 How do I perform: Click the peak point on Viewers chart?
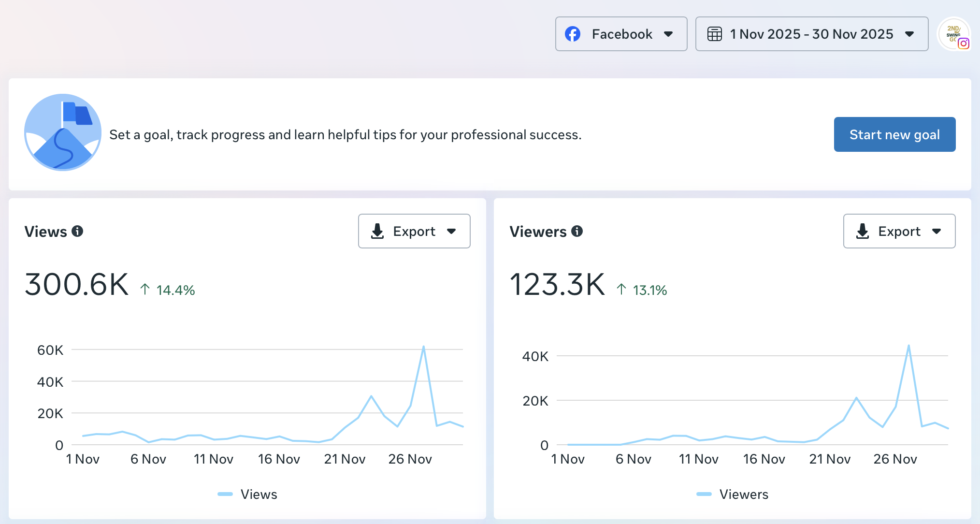pyautogui.click(x=908, y=346)
